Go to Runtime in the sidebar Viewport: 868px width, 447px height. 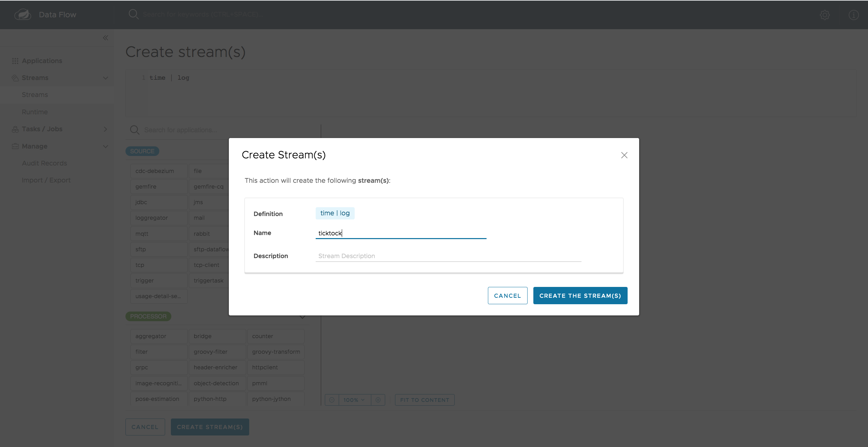pos(35,112)
